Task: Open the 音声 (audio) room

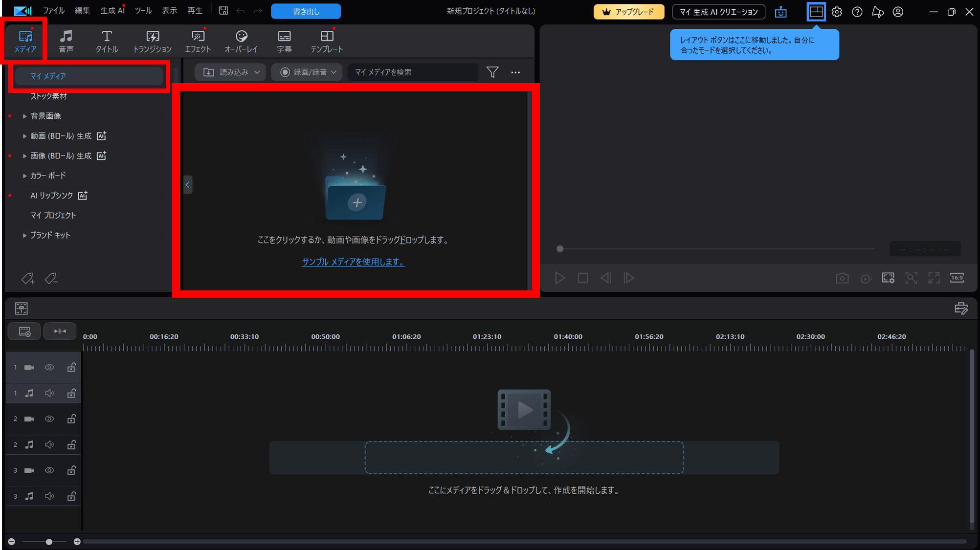Action: point(66,41)
